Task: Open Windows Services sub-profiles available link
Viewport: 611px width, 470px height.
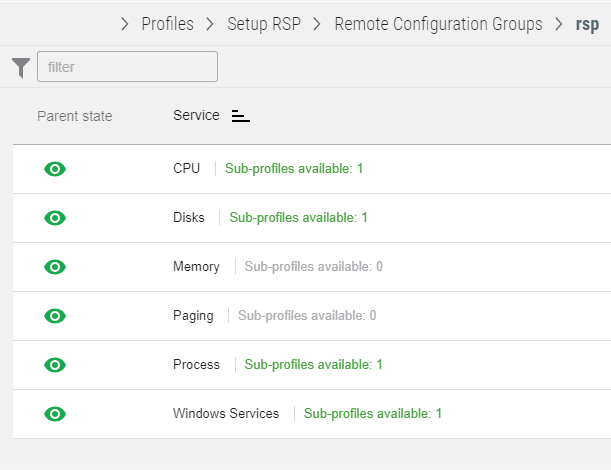Action: coord(373,413)
